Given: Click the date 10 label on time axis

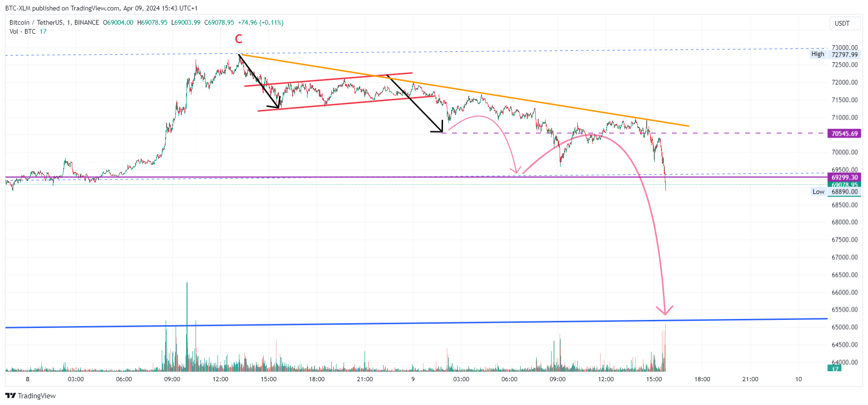Looking at the screenshot, I should (x=799, y=379).
